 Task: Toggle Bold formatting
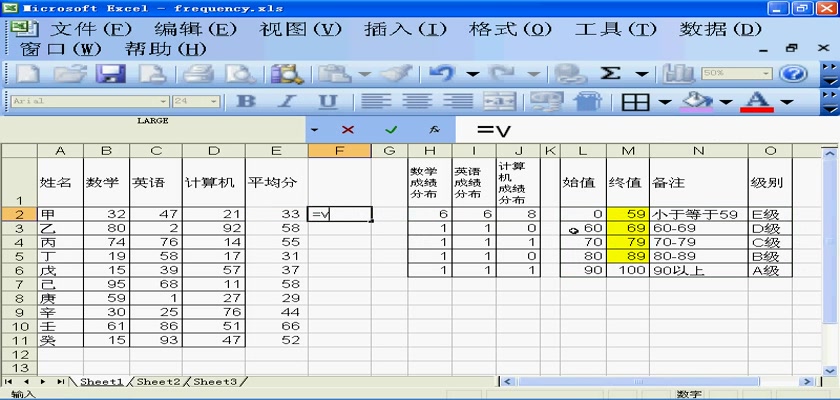pyautogui.click(x=246, y=102)
